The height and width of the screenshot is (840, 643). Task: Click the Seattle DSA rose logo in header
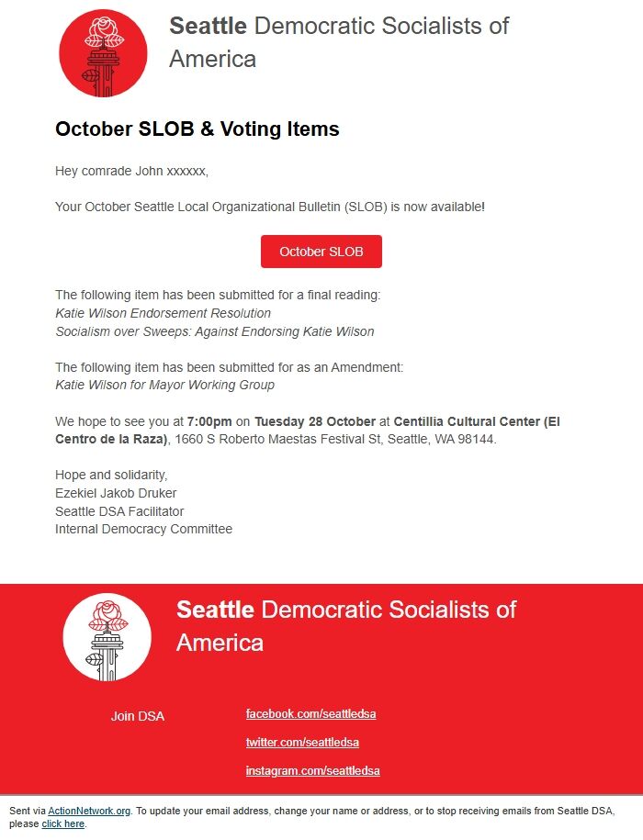click(104, 53)
